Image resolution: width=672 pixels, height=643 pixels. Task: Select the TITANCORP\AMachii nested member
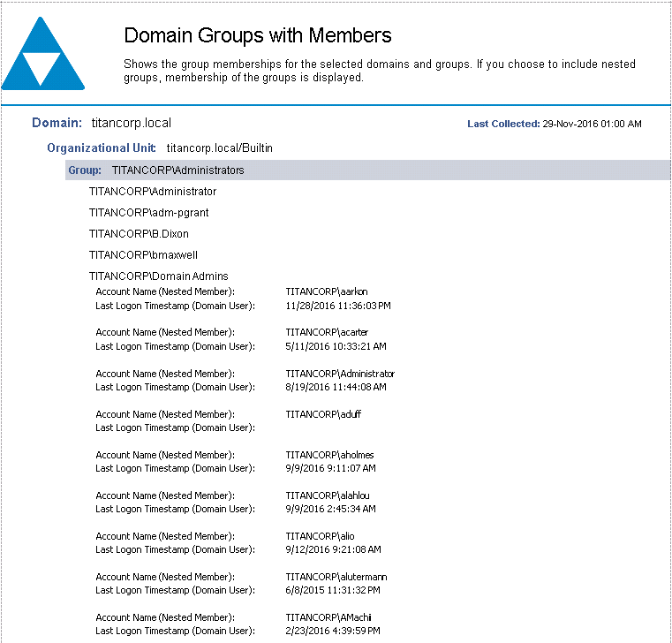tap(322, 617)
